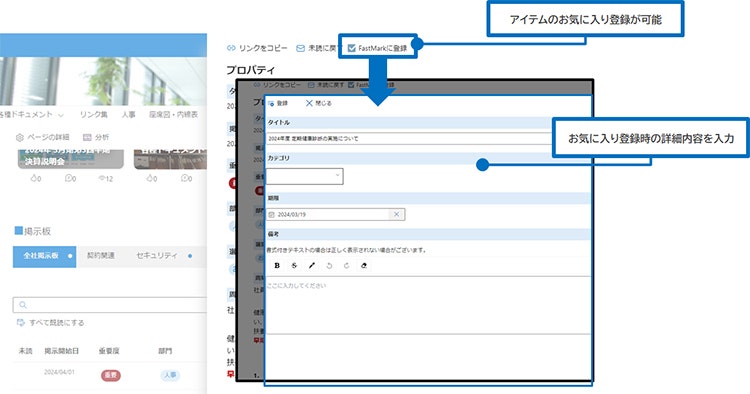This screenshot has width=750, height=394.
Task: Close the dialog with 閉じる
Action: [319, 103]
